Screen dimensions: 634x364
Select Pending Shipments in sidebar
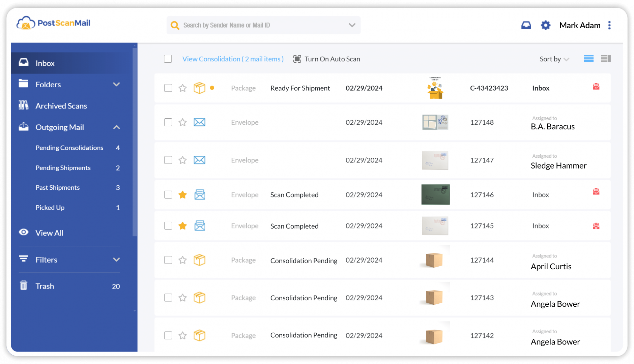(x=63, y=168)
